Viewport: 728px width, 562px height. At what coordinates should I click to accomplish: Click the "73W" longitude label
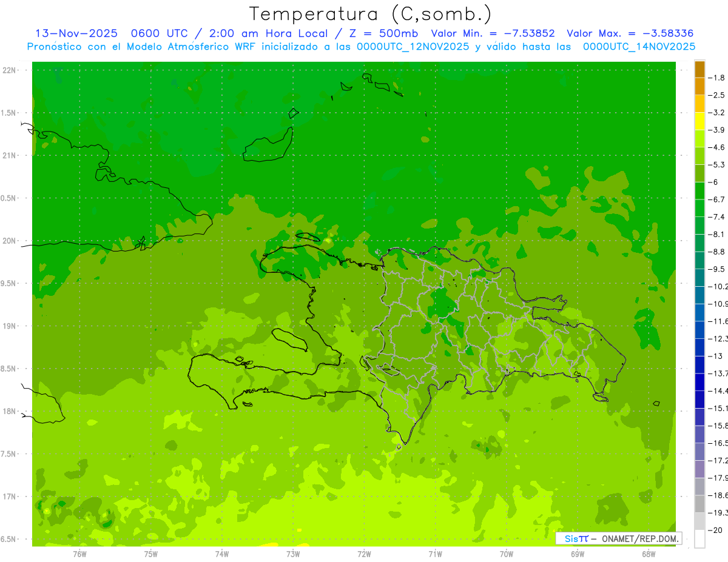coord(293,554)
